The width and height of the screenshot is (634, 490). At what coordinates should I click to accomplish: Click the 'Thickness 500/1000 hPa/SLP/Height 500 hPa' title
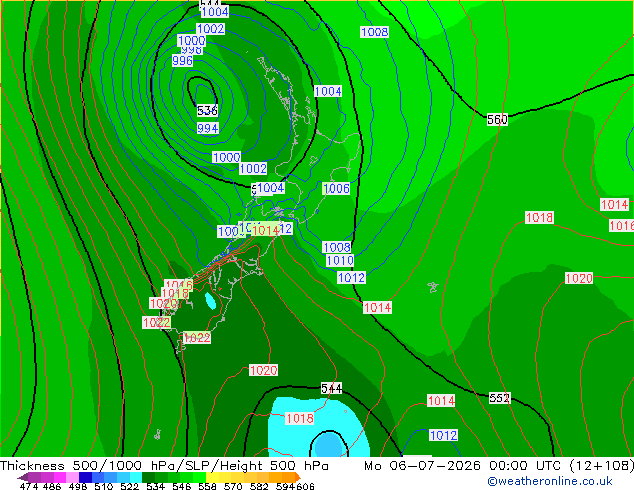(164, 466)
